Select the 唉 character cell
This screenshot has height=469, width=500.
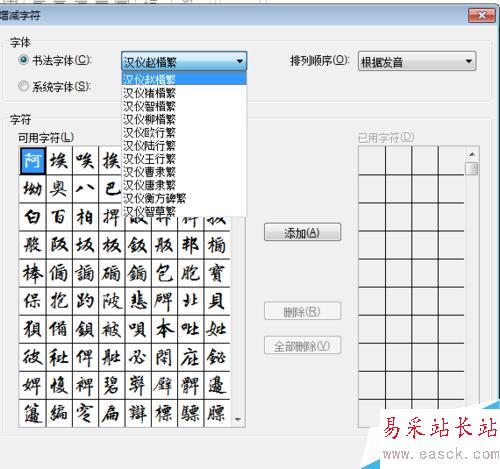click(x=85, y=161)
